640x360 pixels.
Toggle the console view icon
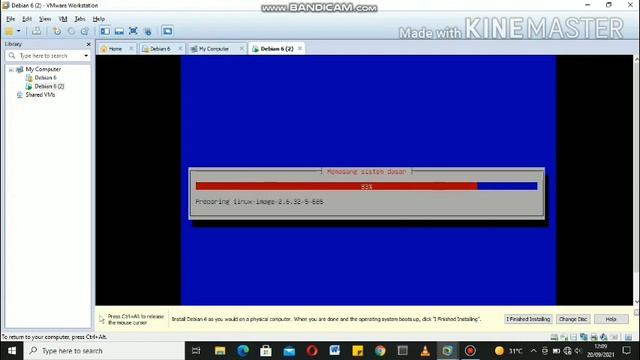(167, 31)
